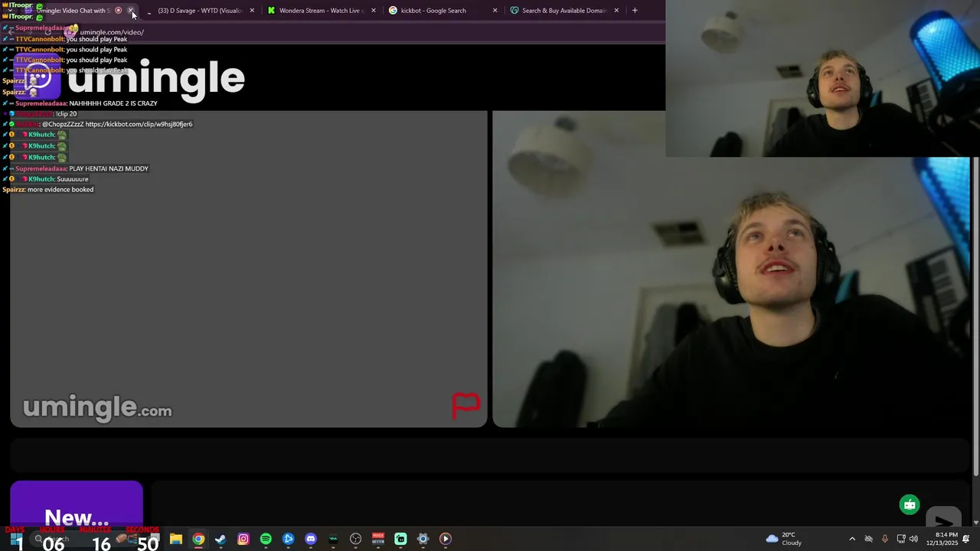Open the play-button media app in taskbar

[446, 539]
